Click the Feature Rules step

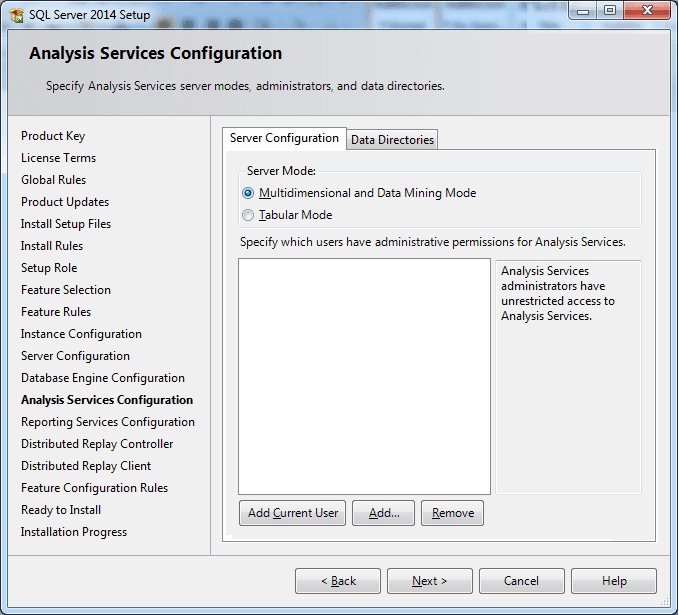coord(56,312)
